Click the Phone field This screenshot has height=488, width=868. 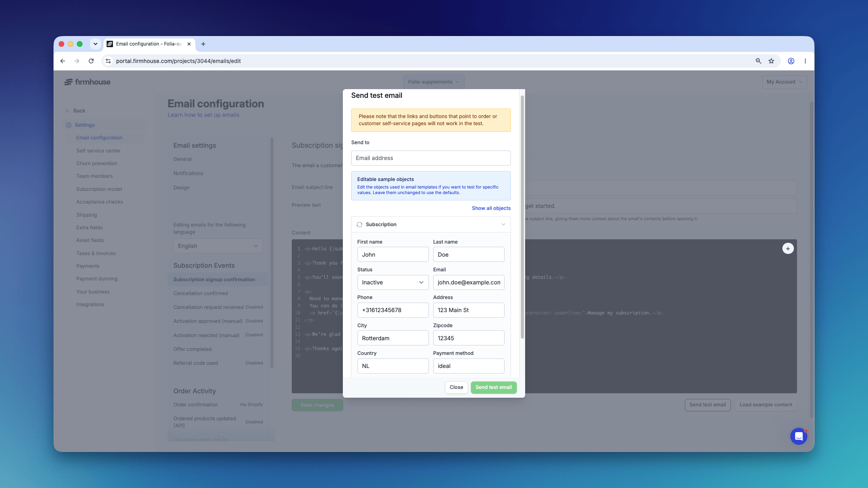[x=393, y=310]
